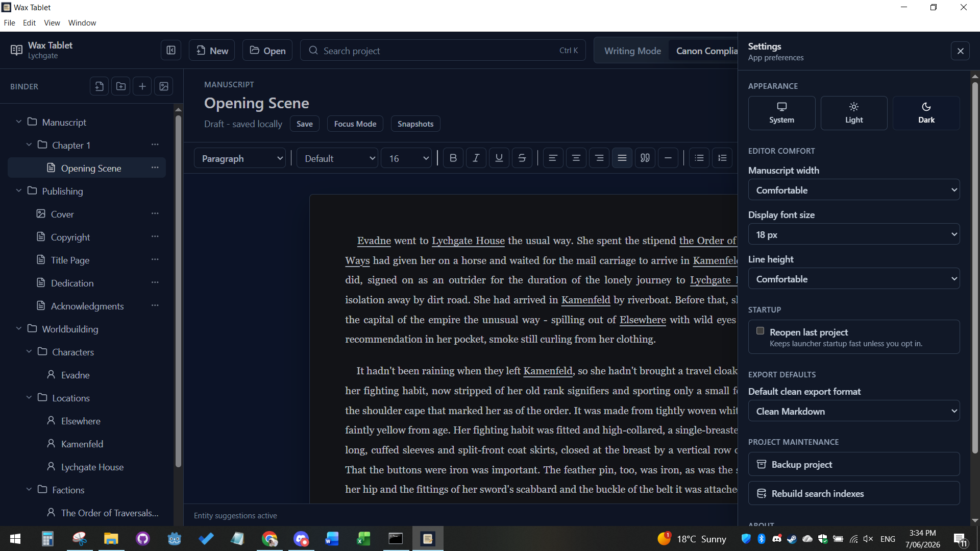Image resolution: width=980 pixels, height=551 pixels.
Task: Open more options for Cover item
Action: 155,214
